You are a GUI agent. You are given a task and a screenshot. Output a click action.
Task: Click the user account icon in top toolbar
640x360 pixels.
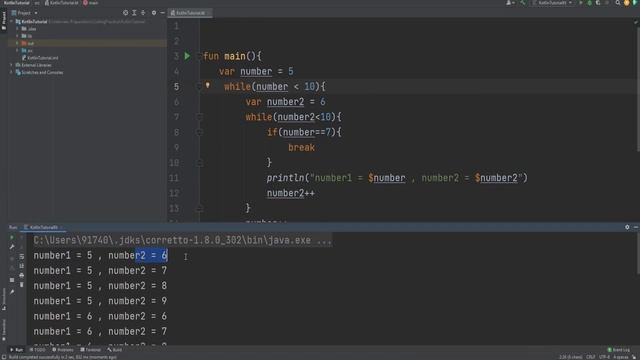pos(509,3)
